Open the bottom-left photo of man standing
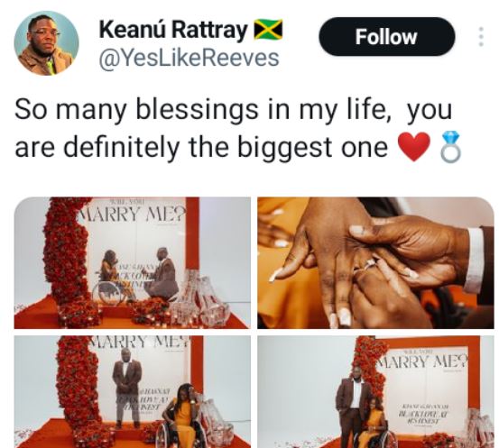 coord(133,392)
